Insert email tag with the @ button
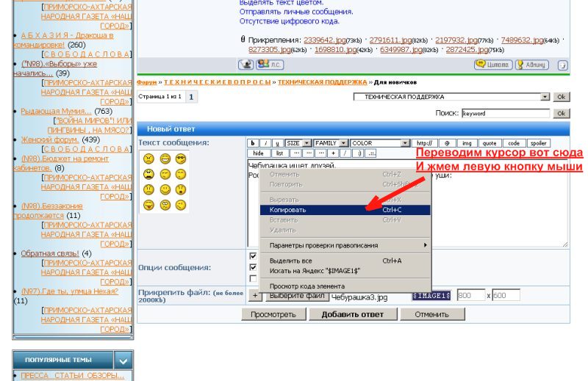 [447, 143]
